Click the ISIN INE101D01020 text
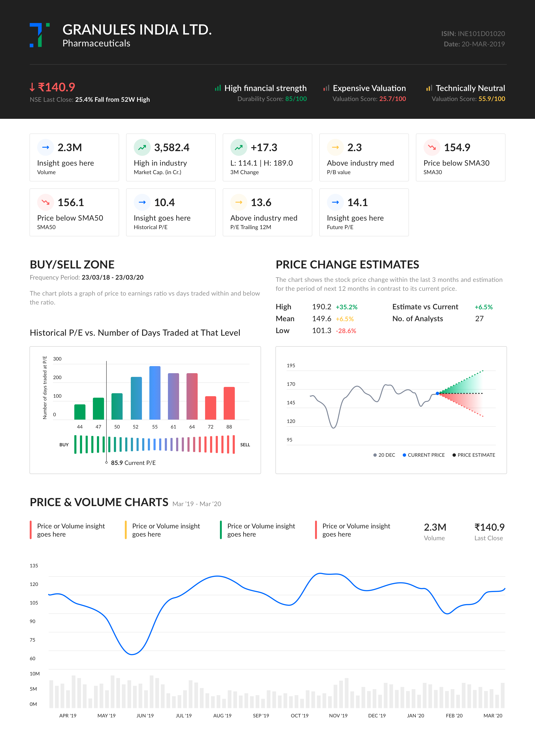 click(473, 34)
